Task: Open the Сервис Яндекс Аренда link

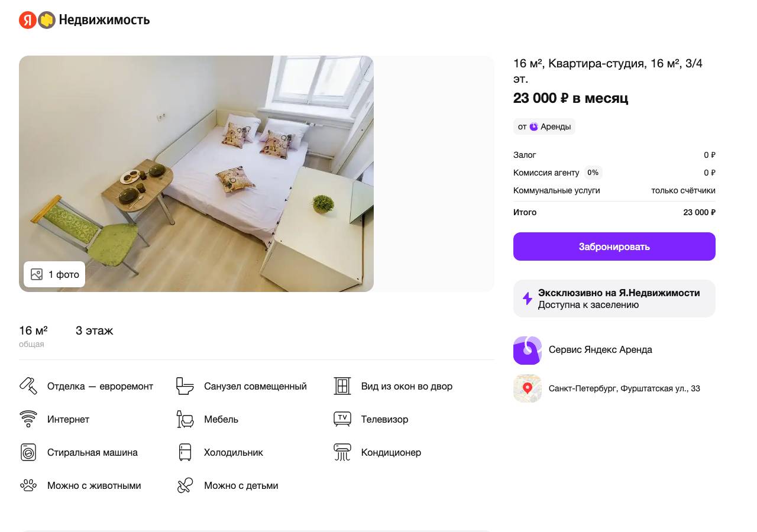Action: (x=600, y=349)
